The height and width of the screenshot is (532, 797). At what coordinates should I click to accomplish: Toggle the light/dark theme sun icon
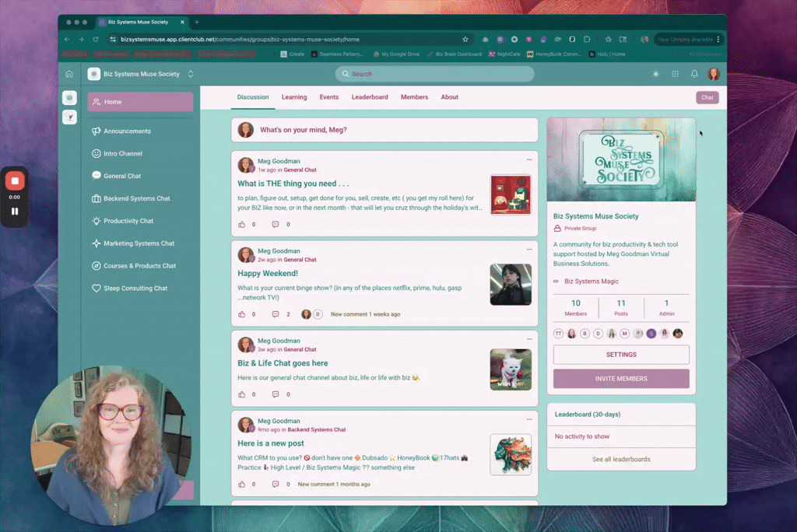[655, 74]
